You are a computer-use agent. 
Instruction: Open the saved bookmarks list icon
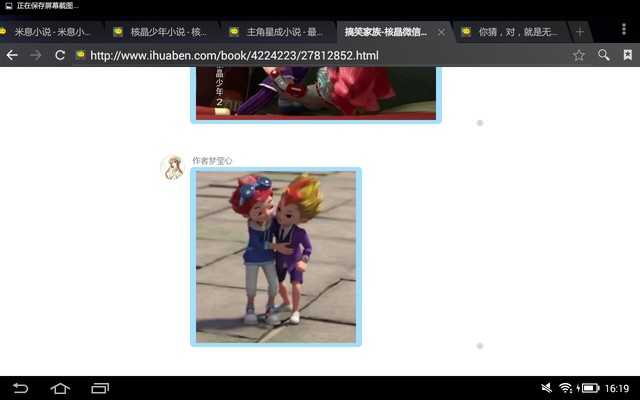pyautogui.click(x=628, y=55)
